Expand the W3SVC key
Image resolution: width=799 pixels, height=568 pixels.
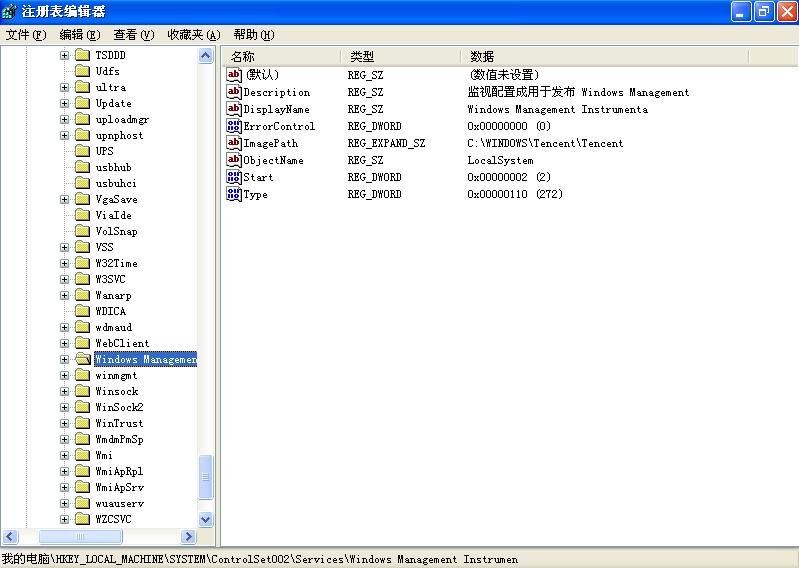pos(64,279)
